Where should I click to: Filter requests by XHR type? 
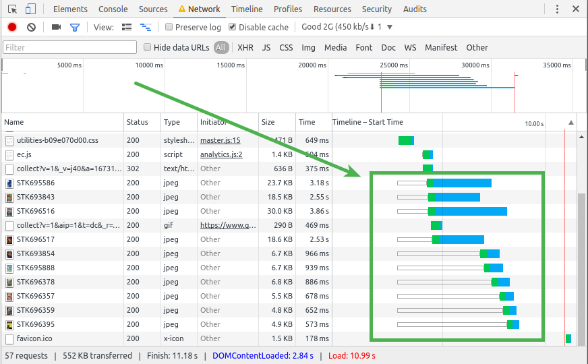(245, 47)
